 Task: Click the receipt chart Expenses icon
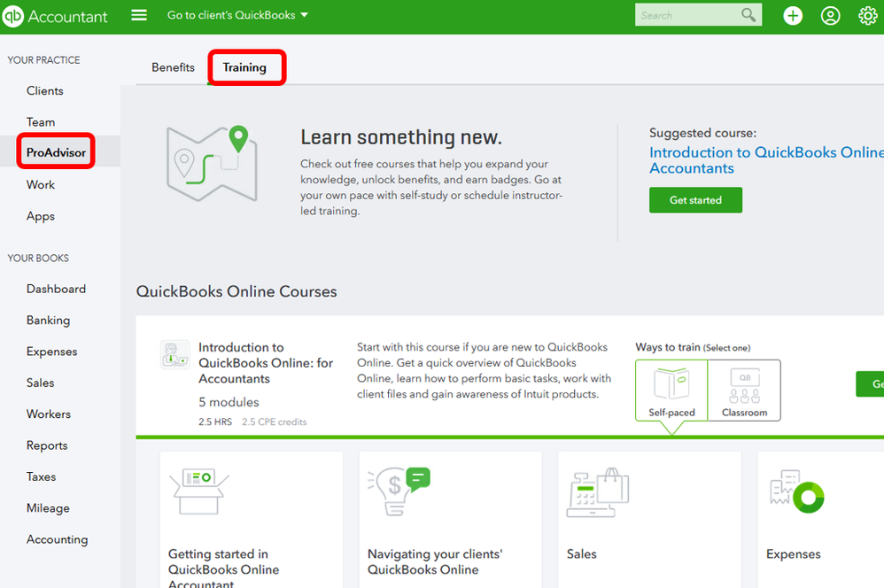[x=796, y=491]
